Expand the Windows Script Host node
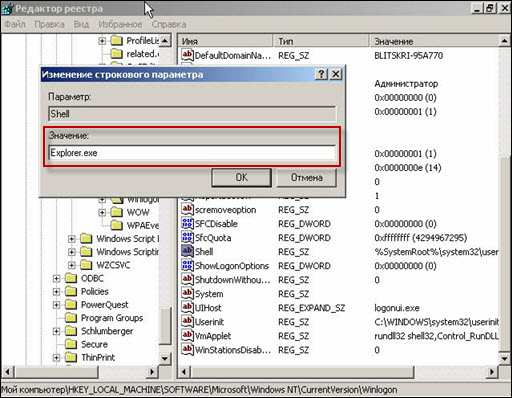Viewport: 512px width, 398px height. coord(71,239)
